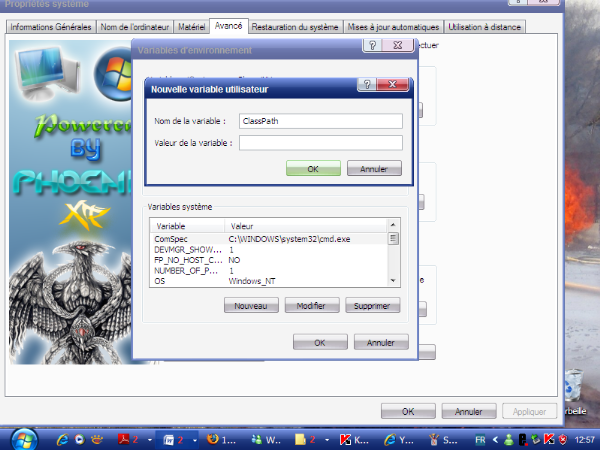Open the Restauration du système tab
Image resolution: width=600 pixels, height=450 pixels.
295,27
